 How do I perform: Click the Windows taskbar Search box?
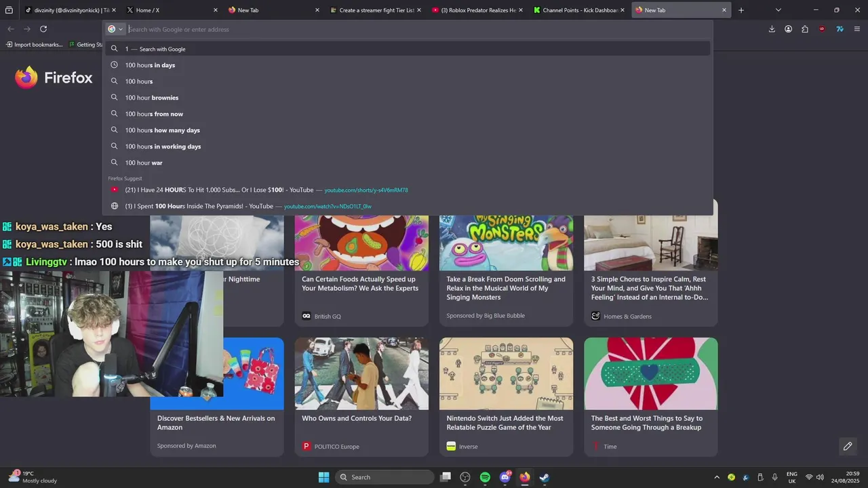coord(384,477)
